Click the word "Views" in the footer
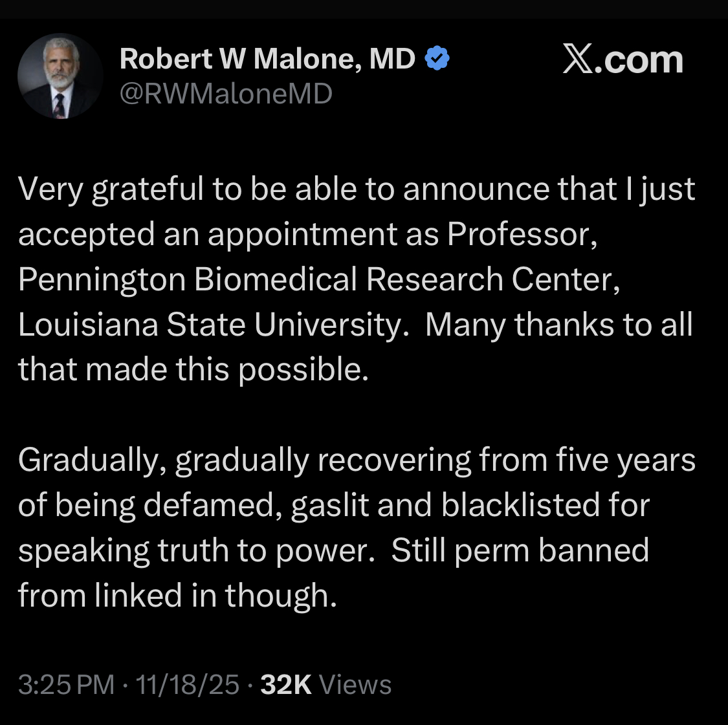The height and width of the screenshot is (725, 728). coord(355,685)
